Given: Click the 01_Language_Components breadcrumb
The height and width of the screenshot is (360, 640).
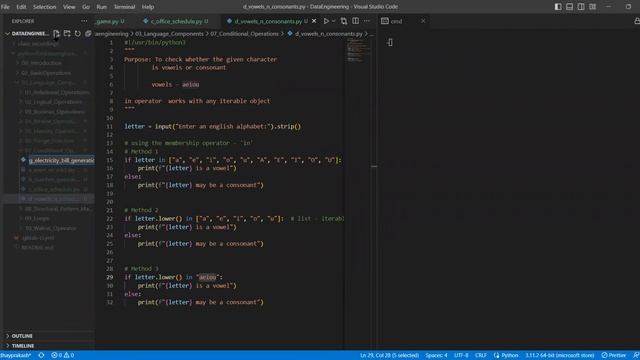Looking at the screenshot, I should (x=169, y=34).
